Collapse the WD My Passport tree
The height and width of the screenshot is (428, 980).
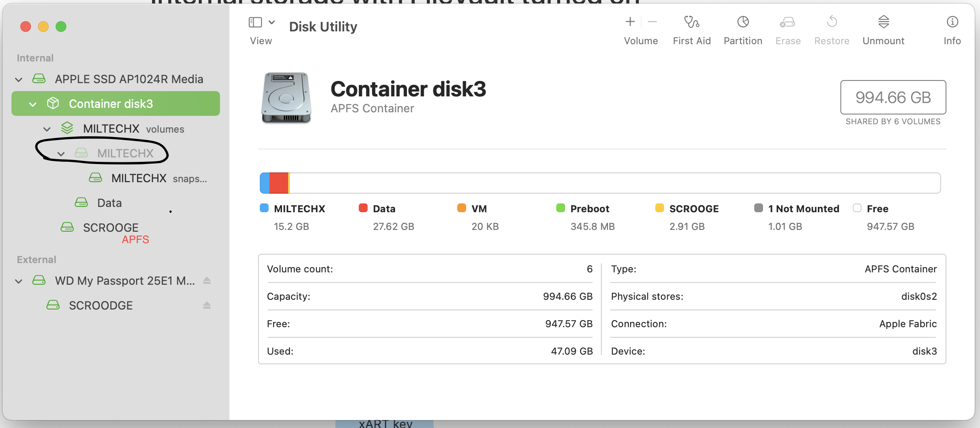[x=19, y=281]
